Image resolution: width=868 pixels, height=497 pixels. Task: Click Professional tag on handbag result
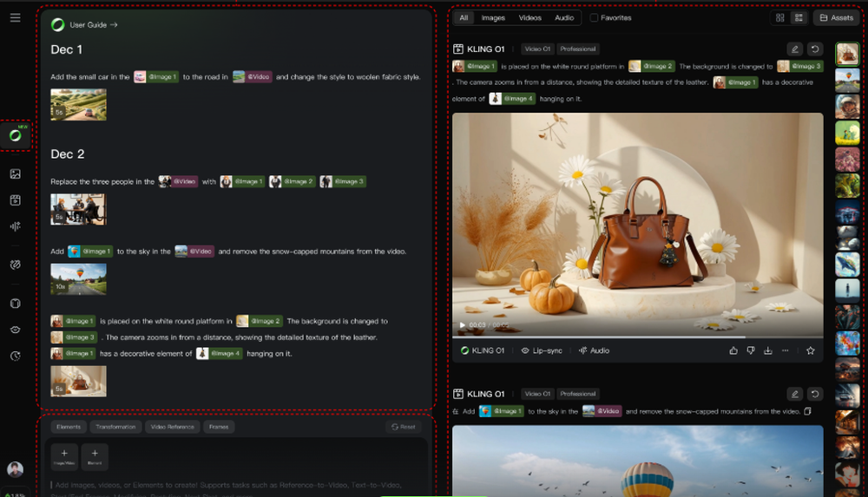[577, 49]
